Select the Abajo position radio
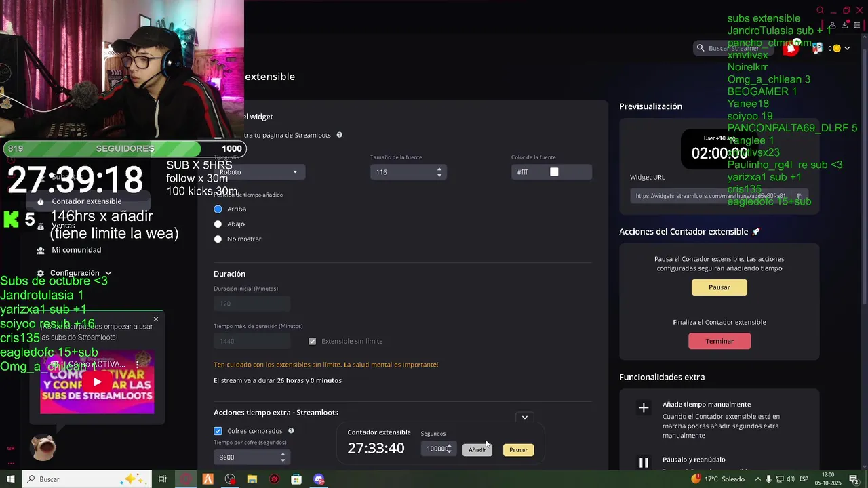 218,224
